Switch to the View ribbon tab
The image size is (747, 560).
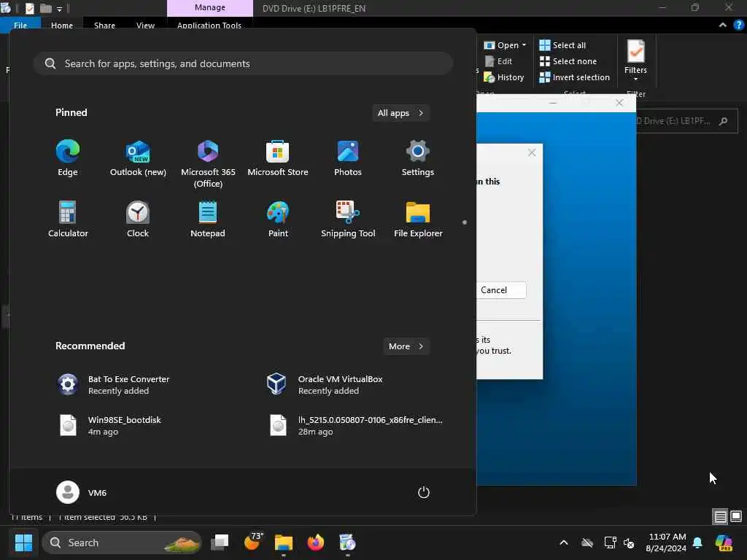[x=145, y=26]
